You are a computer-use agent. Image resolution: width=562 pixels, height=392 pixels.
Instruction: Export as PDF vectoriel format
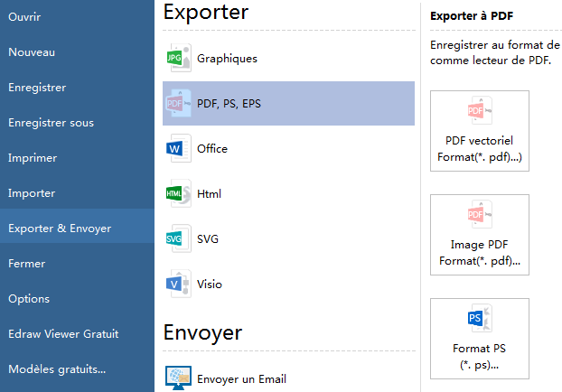tap(480, 132)
